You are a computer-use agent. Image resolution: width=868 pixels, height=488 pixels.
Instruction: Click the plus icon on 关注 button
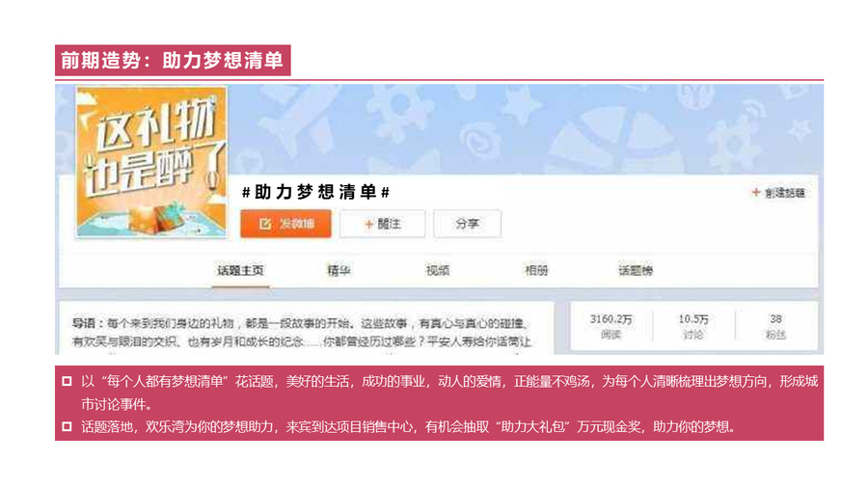pyautogui.click(x=368, y=224)
